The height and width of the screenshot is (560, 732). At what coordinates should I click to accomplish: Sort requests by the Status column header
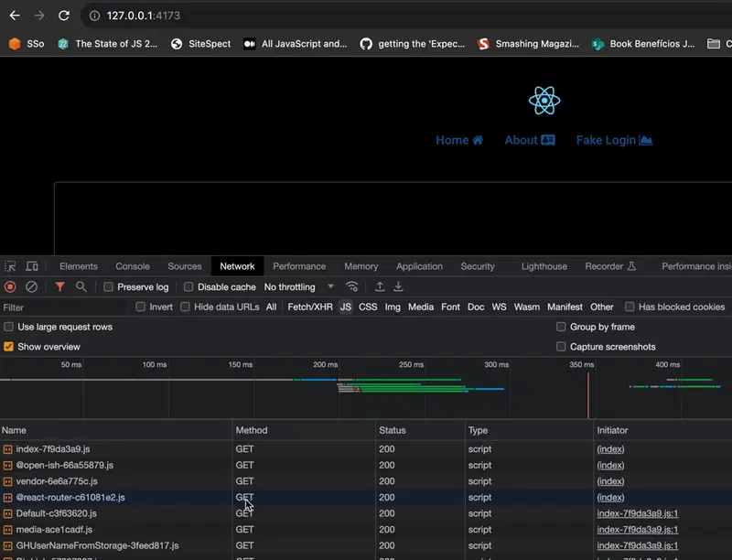(x=393, y=430)
